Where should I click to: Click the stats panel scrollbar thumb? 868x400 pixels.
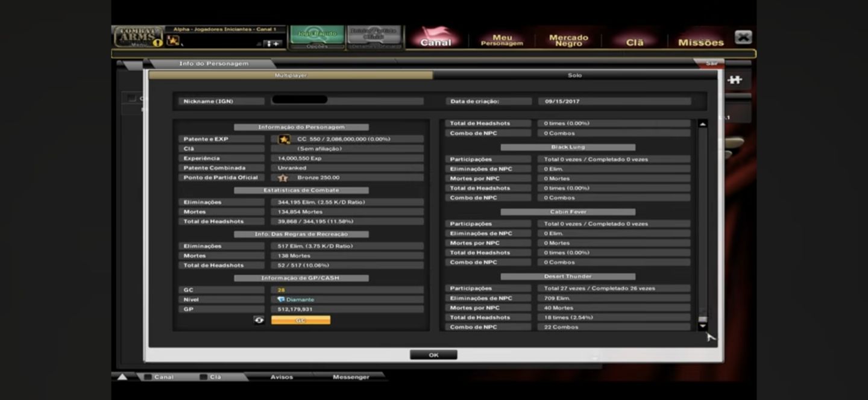coord(702,319)
